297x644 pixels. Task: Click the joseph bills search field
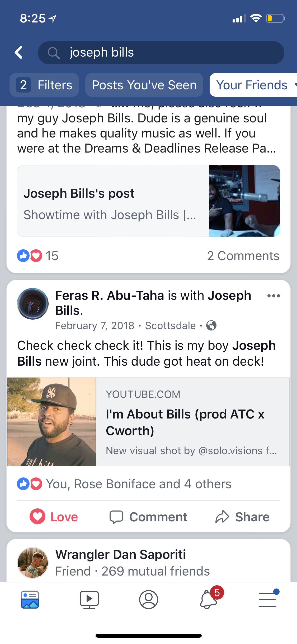pos(161,53)
